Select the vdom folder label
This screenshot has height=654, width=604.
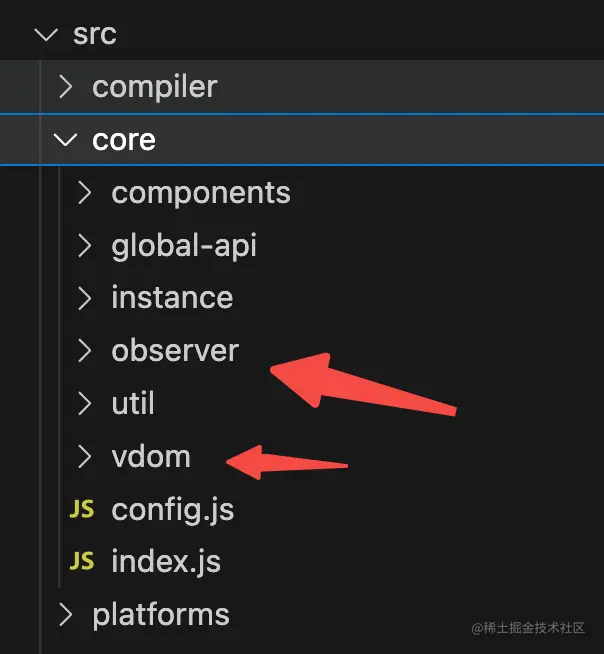coord(150,457)
